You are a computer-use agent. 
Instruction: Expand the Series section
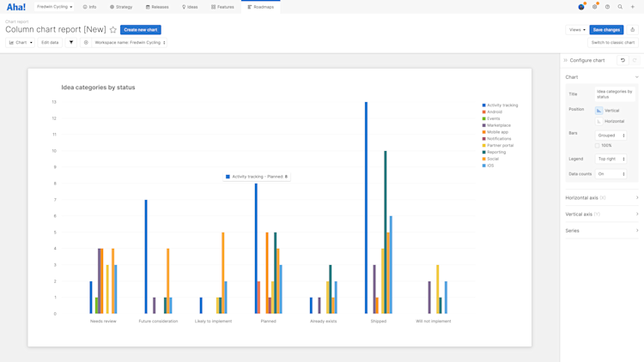tap(602, 231)
